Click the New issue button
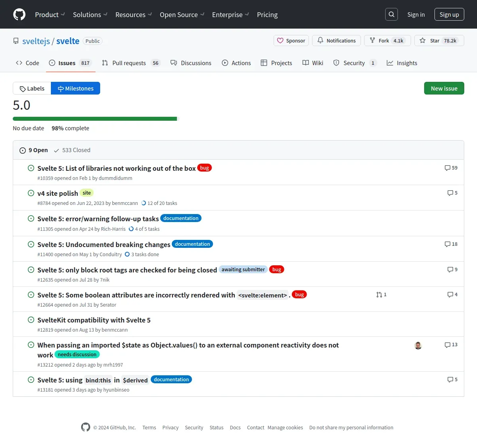The width and height of the screenshot is (477, 448). [444, 88]
